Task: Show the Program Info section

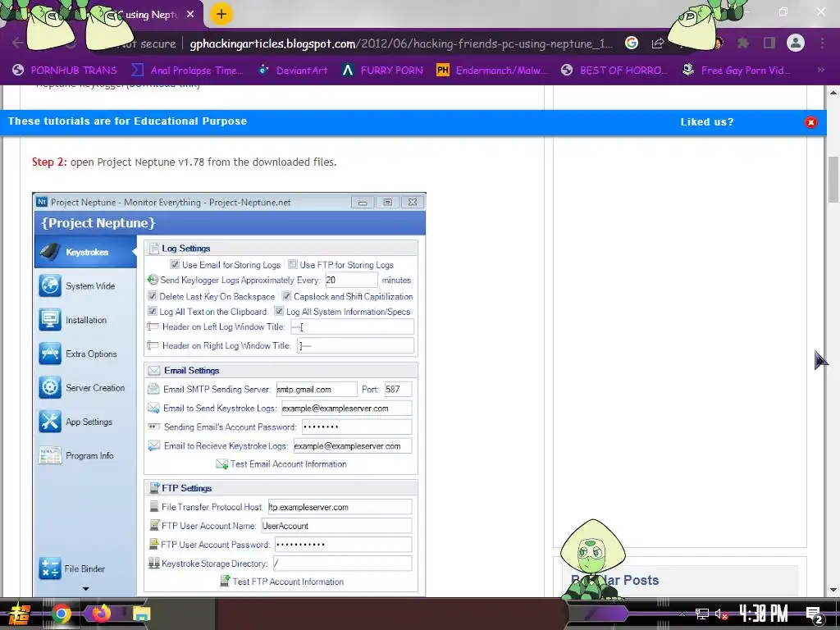Action: point(76,455)
